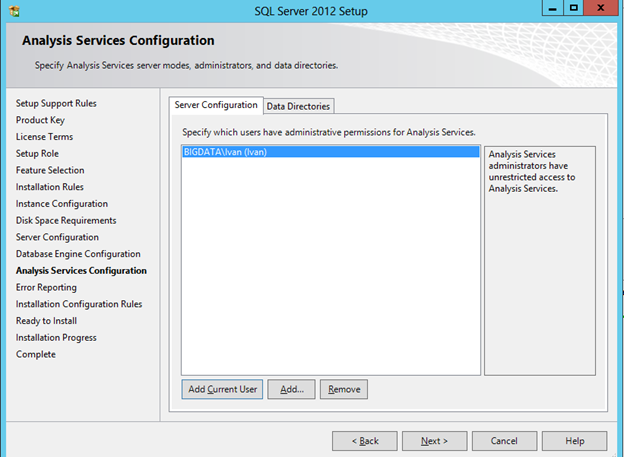624x457 pixels.
Task: Click Ready to Install step
Action: tap(47, 321)
